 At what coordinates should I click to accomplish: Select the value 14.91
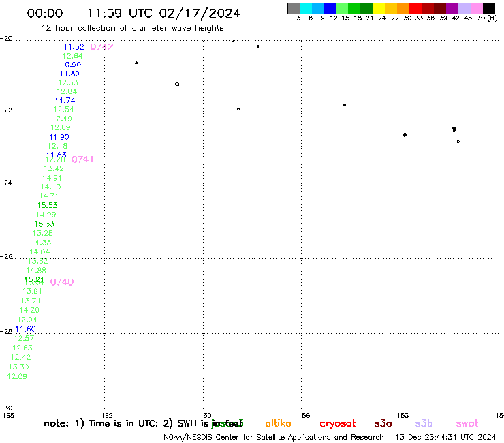coord(52,178)
